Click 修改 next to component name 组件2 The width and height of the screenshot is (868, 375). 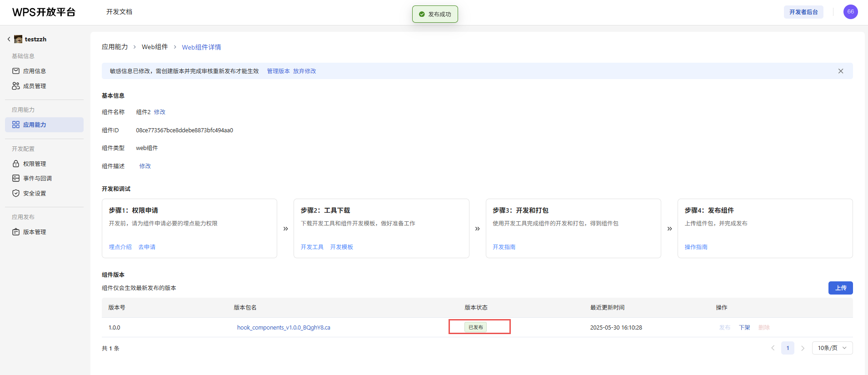tap(160, 112)
